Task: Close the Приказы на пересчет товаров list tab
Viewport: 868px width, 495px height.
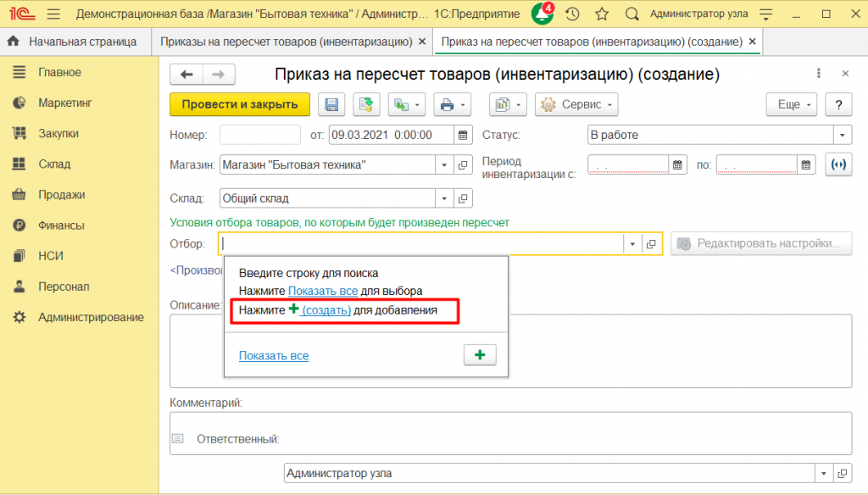Action: coord(422,42)
